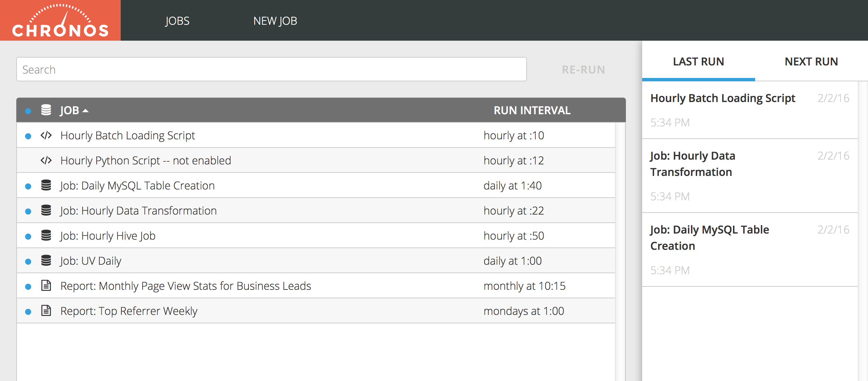The height and width of the screenshot is (381, 868).
Task: Sort by RUN INTERVAL column header
Action: tap(532, 111)
